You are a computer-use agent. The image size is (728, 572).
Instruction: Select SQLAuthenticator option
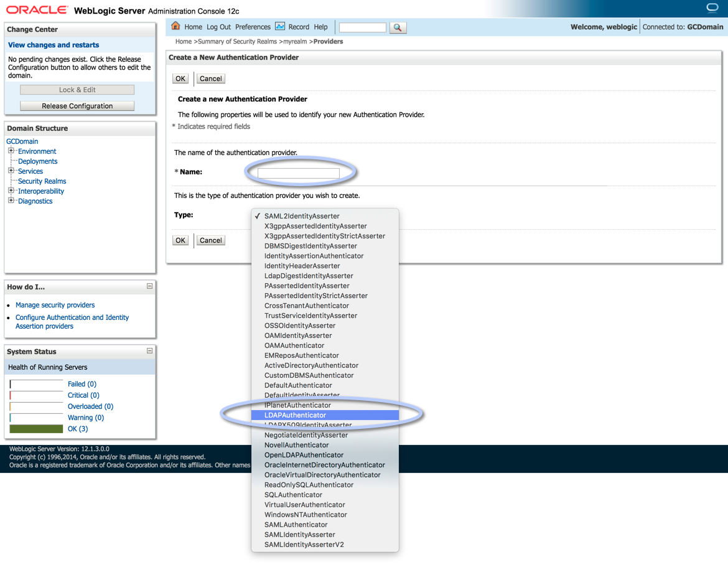[x=325, y=495]
